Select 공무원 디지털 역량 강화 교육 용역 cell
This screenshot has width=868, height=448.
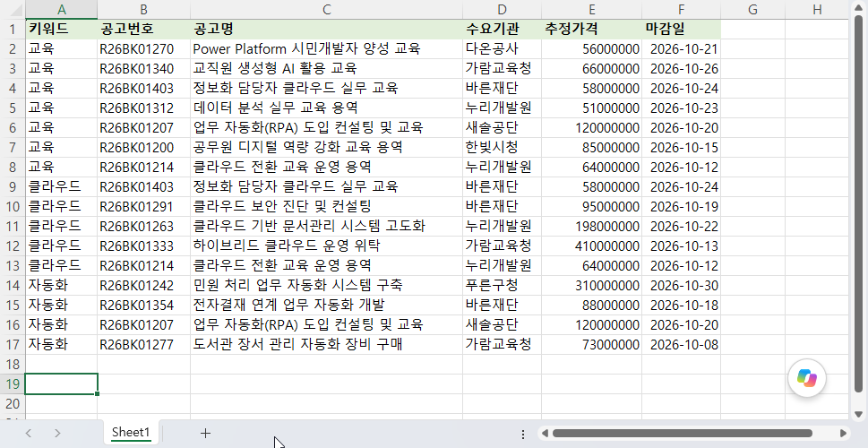pos(327,147)
